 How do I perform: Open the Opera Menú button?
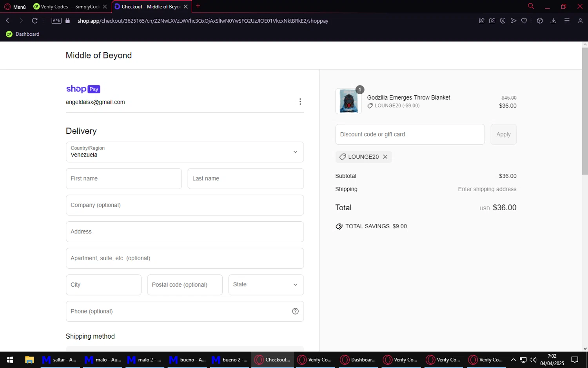click(x=15, y=7)
